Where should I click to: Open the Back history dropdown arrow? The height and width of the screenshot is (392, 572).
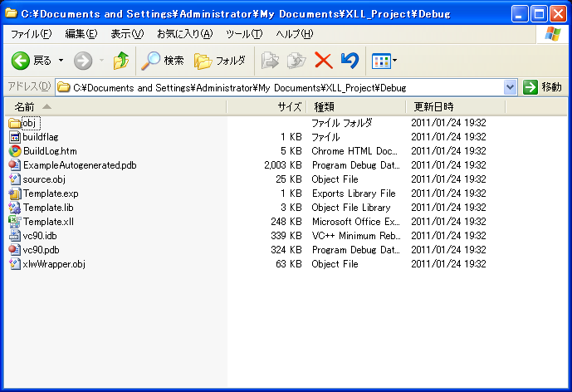61,61
